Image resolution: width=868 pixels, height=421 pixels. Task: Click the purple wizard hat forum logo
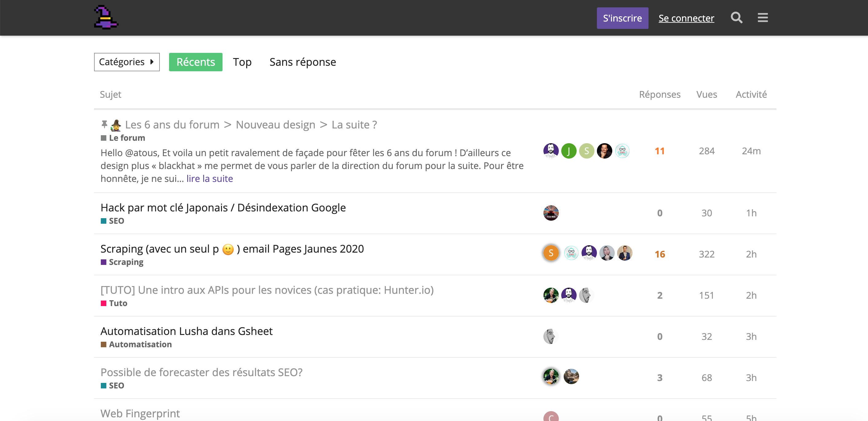pos(106,18)
